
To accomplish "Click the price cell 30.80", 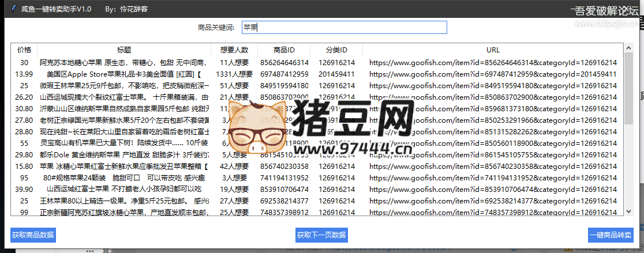I will (24, 109).
